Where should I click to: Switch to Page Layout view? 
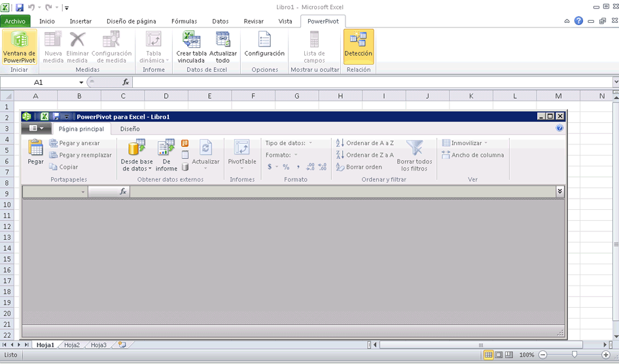pyautogui.click(x=499, y=355)
